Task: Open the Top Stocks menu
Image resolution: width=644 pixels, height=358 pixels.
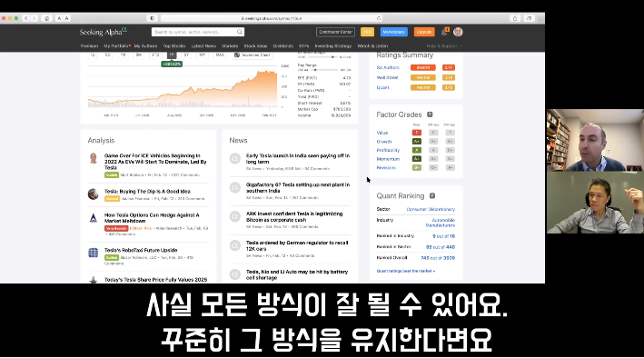Action: coord(174,46)
